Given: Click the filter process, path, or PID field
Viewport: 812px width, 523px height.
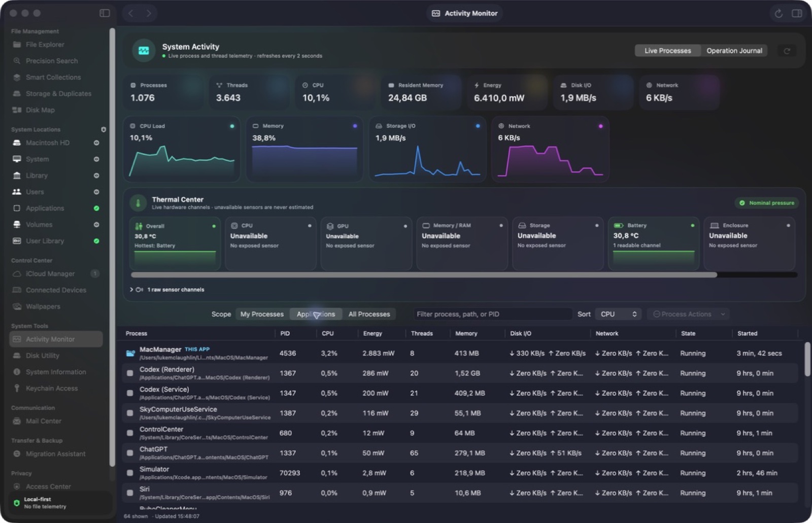Looking at the screenshot, I should [x=492, y=315].
